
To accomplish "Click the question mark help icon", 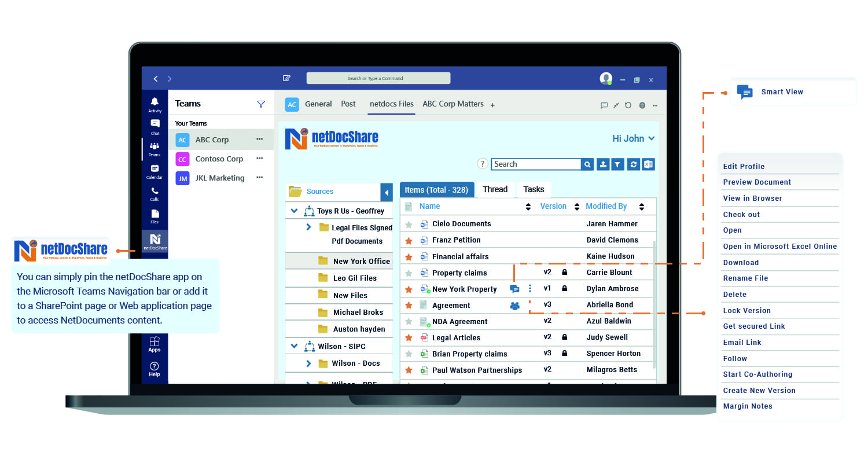I will [483, 164].
